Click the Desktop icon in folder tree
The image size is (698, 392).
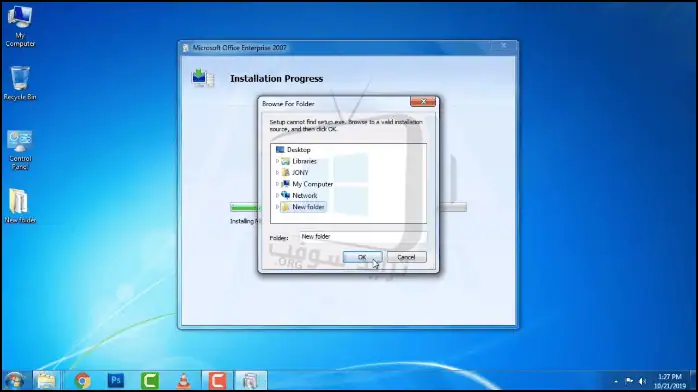(x=280, y=150)
